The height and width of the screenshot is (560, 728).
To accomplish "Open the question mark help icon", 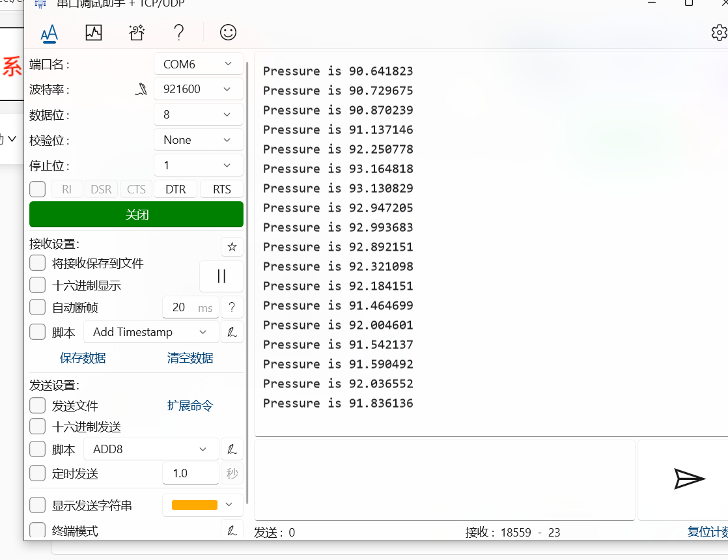I will (x=179, y=33).
